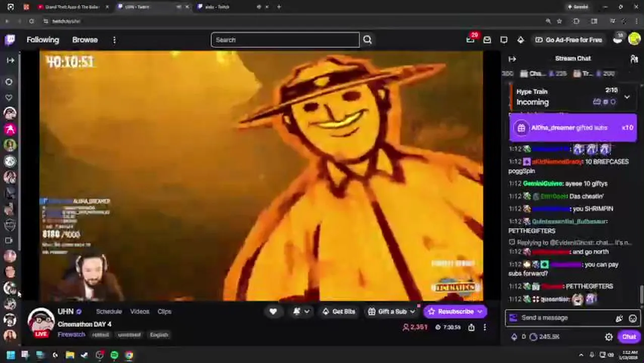
Task: Open the Schedule tab
Action: pyautogui.click(x=109, y=312)
